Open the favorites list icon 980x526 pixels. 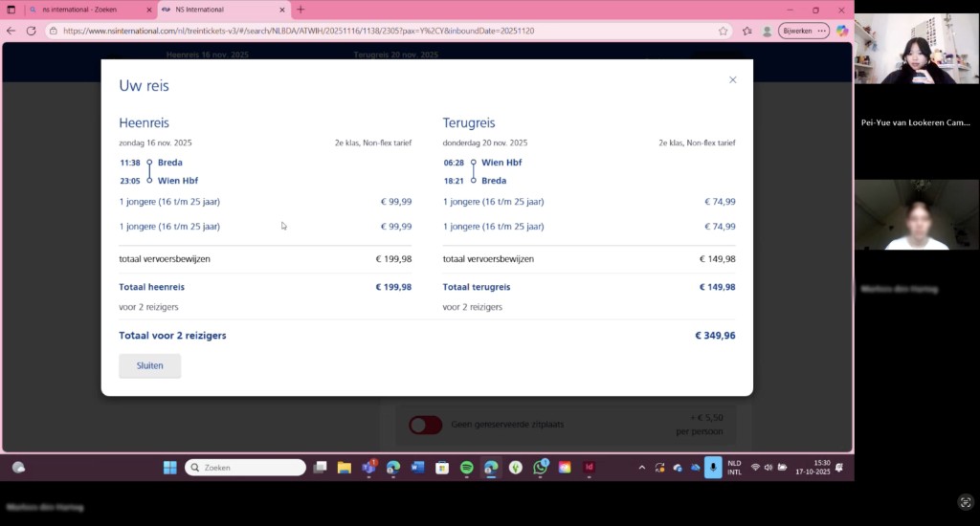(746, 31)
